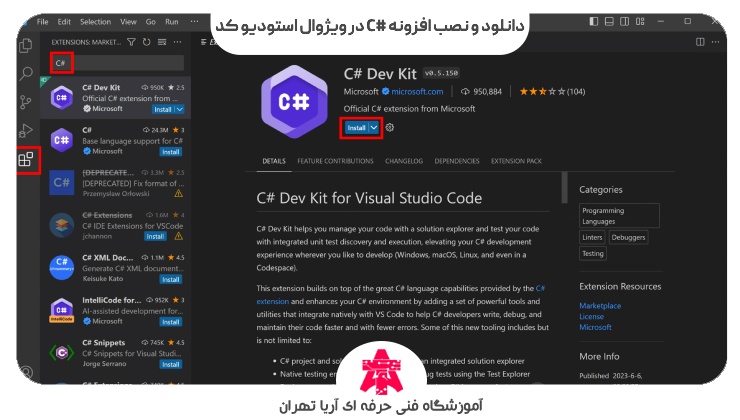Click the v0.5.150 version badge
The width and height of the screenshot is (740, 420).
[441, 73]
